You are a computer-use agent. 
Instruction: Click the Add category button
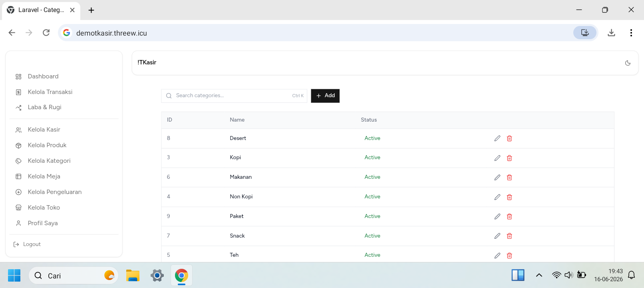point(325,96)
